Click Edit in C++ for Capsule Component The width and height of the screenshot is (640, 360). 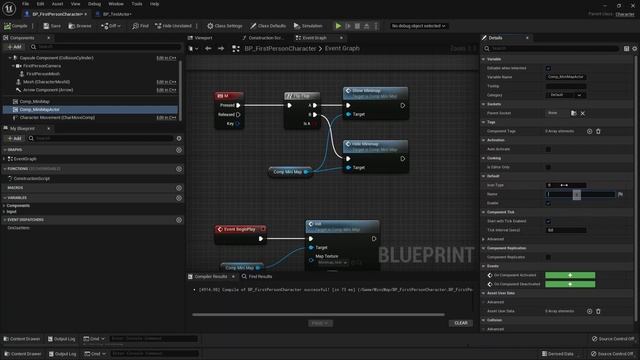tap(167, 58)
